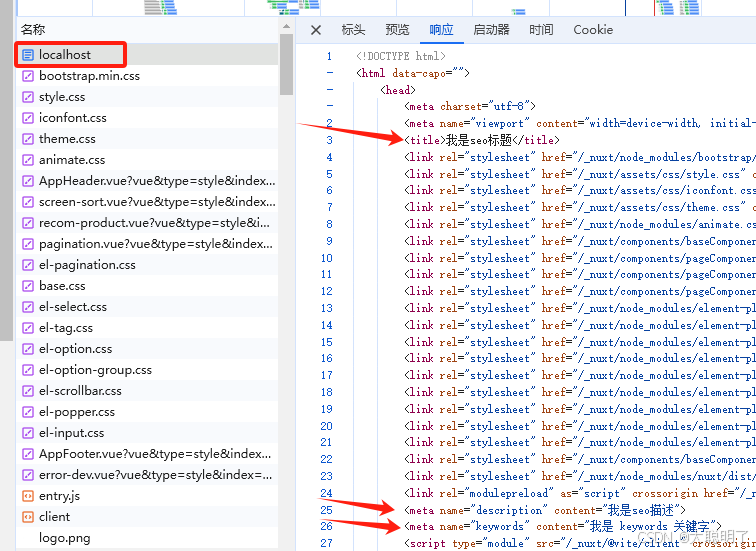
Task: Click the icon next to screen-sort.vue entry
Action: click(28, 202)
